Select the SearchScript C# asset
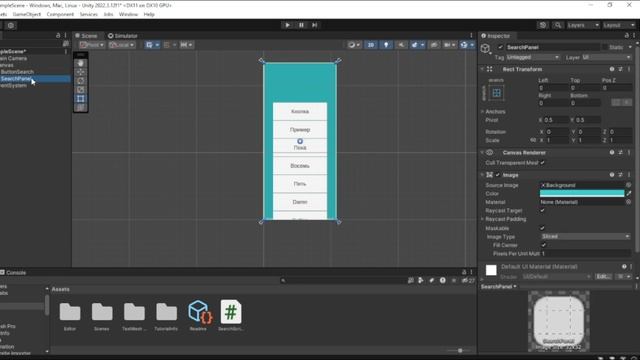 tap(231, 315)
